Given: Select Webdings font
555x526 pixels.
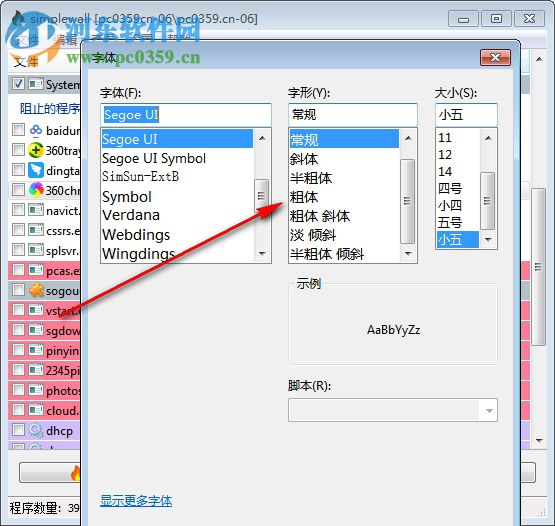Looking at the screenshot, I should [137, 235].
